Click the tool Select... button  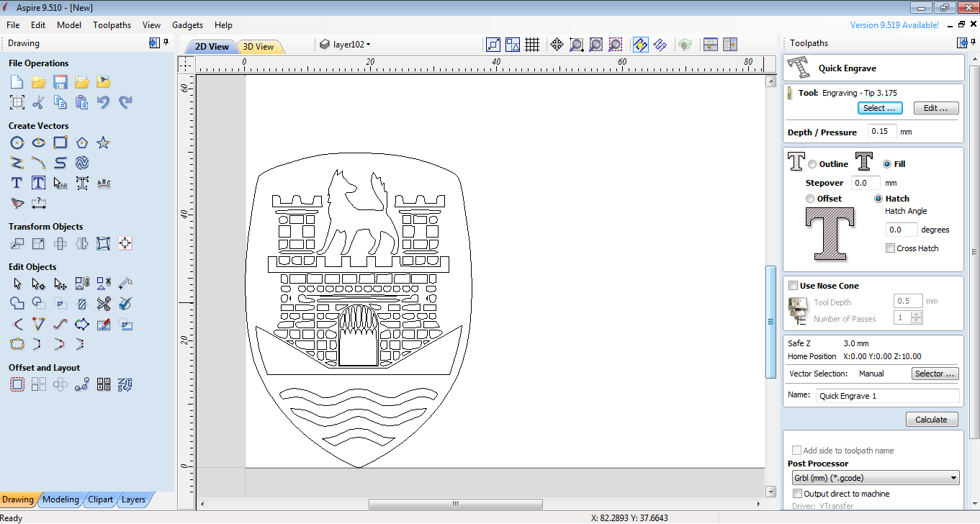(x=879, y=108)
